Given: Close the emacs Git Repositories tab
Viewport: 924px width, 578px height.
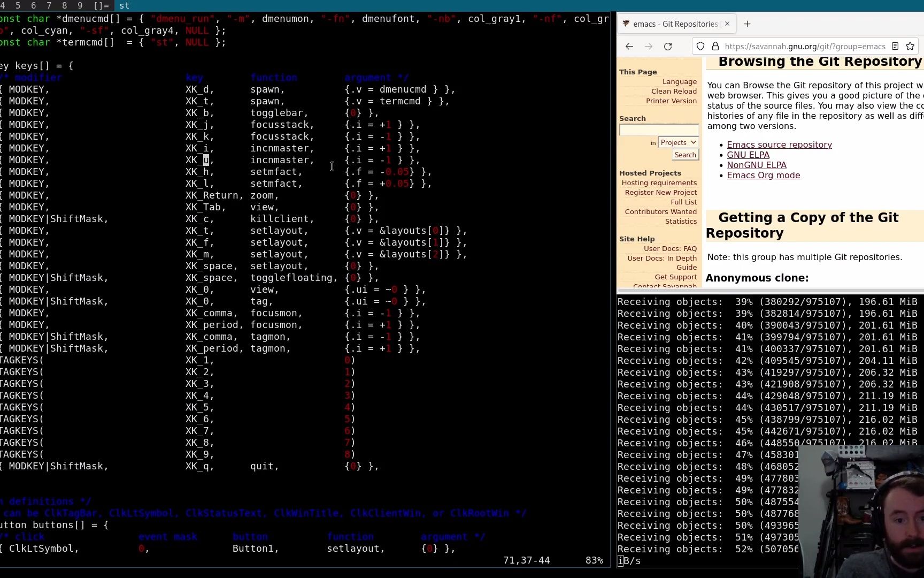Looking at the screenshot, I should (x=727, y=24).
